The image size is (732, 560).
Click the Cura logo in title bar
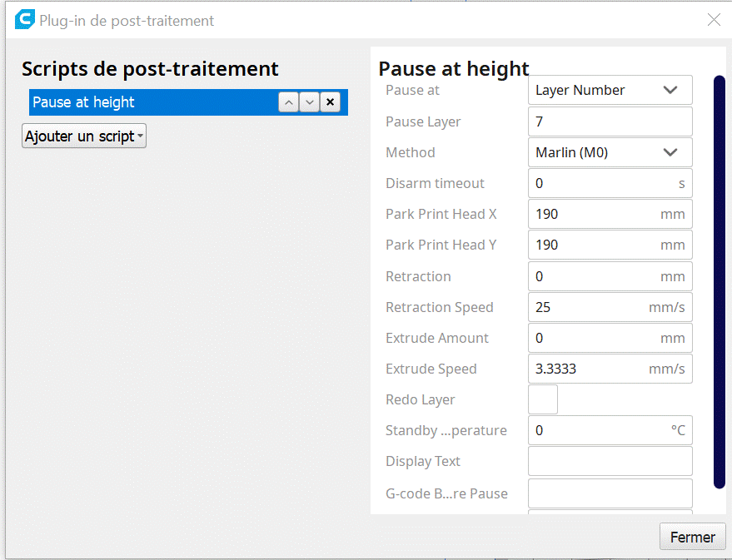(24, 20)
